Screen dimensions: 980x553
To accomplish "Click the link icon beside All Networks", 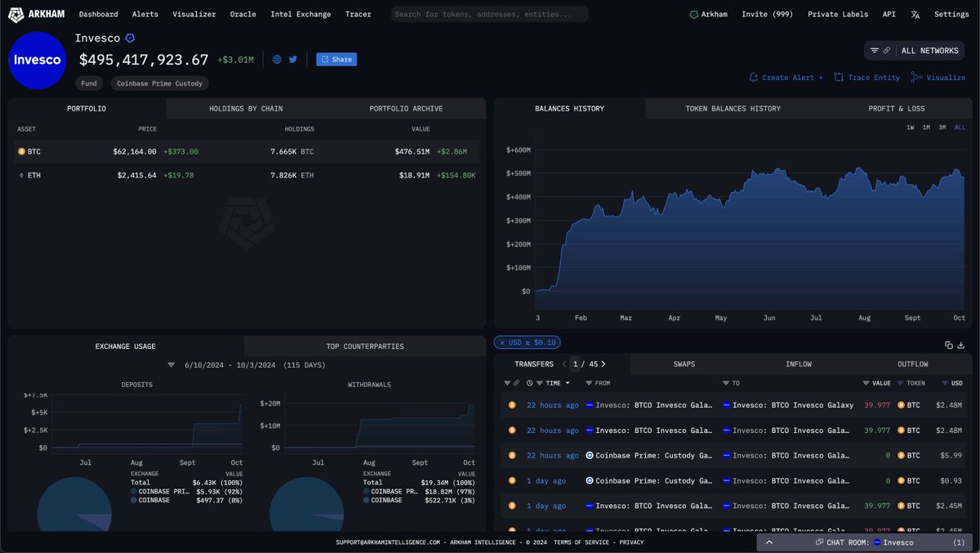I will pyautogui.click(x=887, y=51).
